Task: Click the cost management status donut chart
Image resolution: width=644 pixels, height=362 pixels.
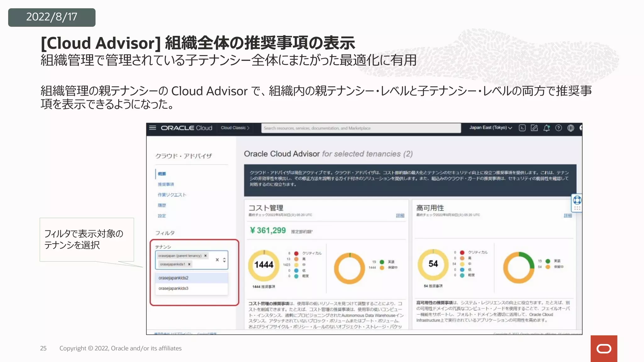Action: point(349,268)
